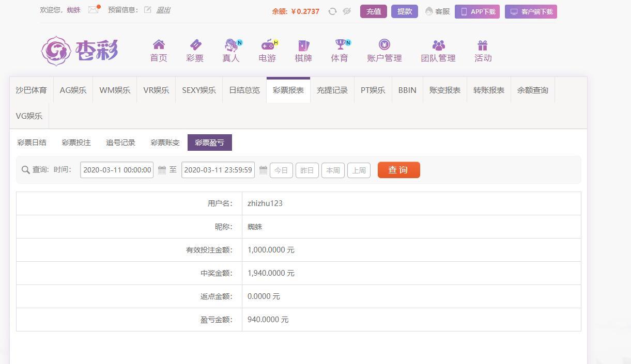
Task: Select the 本周 quick range button
Action: click(x=333, y=170)
